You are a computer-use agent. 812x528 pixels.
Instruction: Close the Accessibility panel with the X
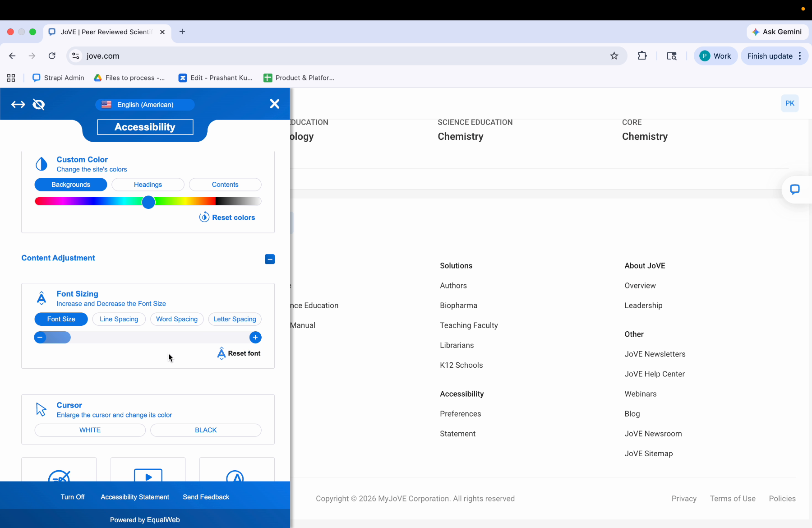(x=274, y=104)
